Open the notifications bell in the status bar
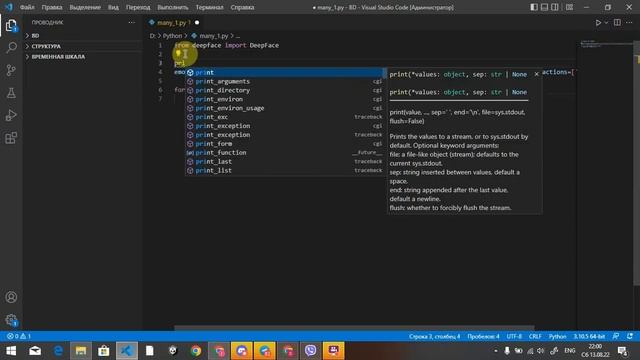Screen dimensions: 640x360 click(x=630, y=336)
